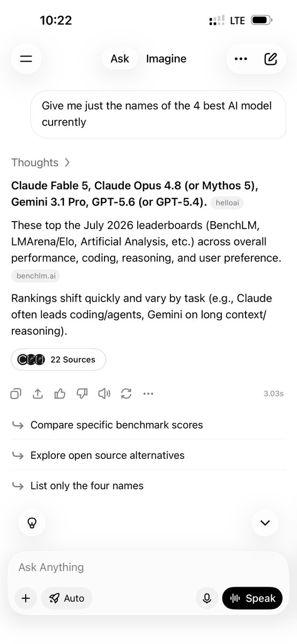Dislike the response with thumbs down
297x644 pixels.
[x=82, y=394]
